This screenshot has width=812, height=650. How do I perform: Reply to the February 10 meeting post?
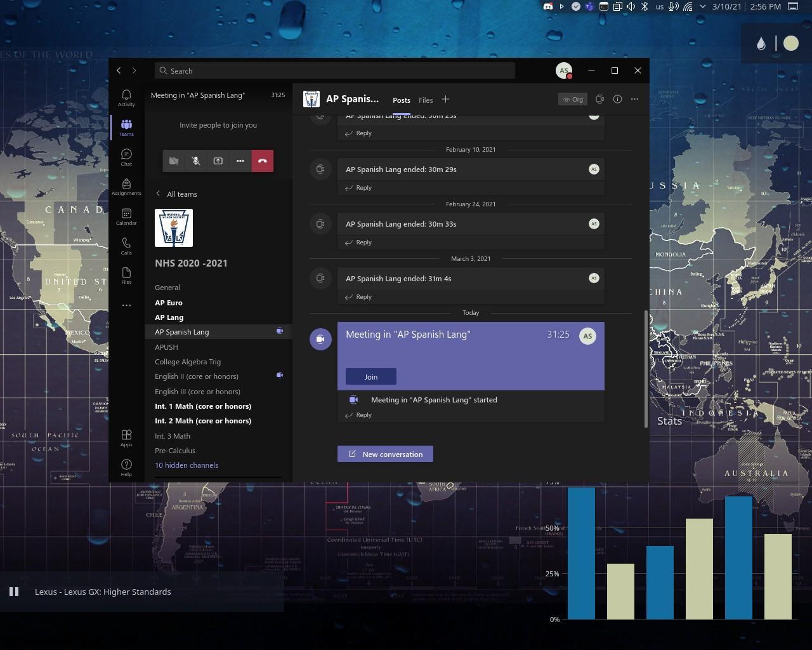pos(358,188)
